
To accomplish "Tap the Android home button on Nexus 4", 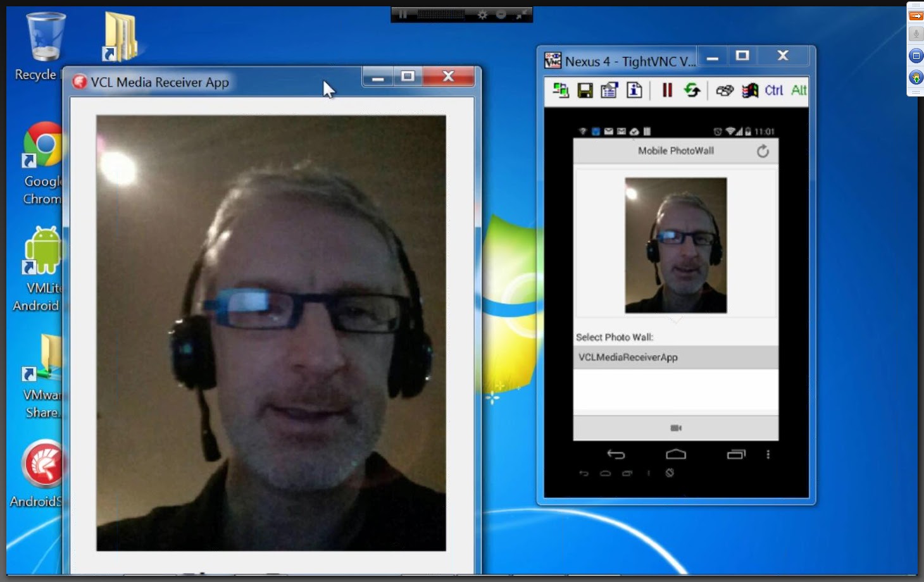I will [x=676, y=454].
